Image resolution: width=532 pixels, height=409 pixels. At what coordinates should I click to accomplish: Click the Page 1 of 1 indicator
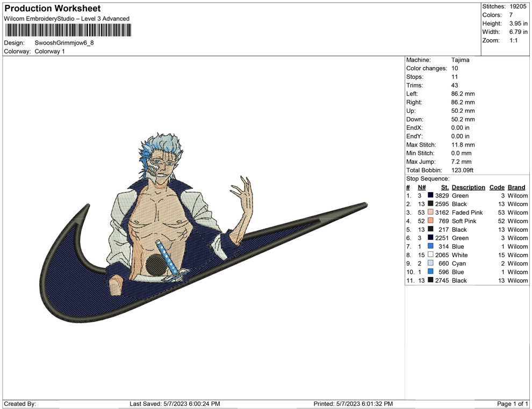tap(512, 404)
